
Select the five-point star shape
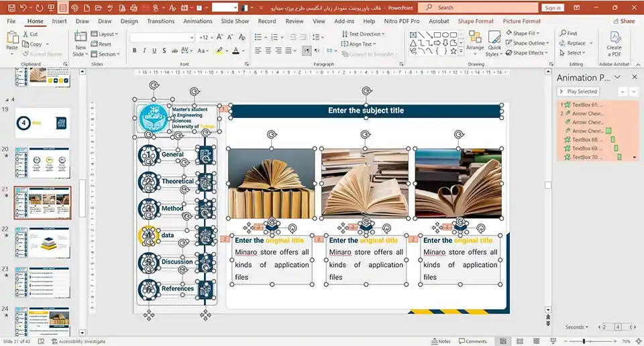coord(453,52)
